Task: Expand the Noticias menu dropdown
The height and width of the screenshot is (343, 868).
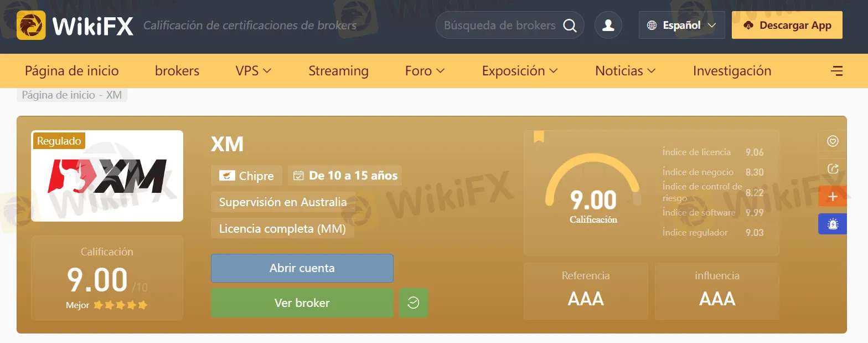Action: coord(626,71)
